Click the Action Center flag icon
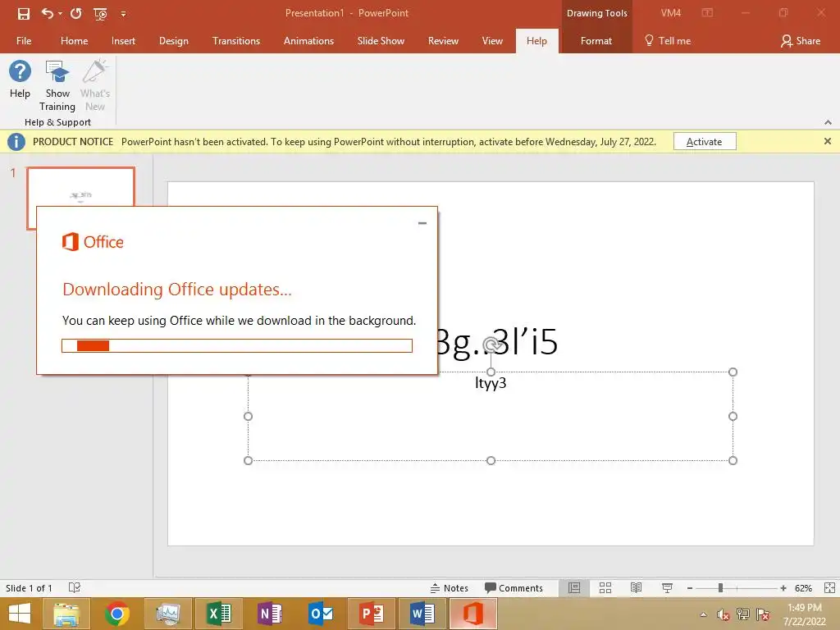This screenshot has height=630, width=840. coord(763,614)
